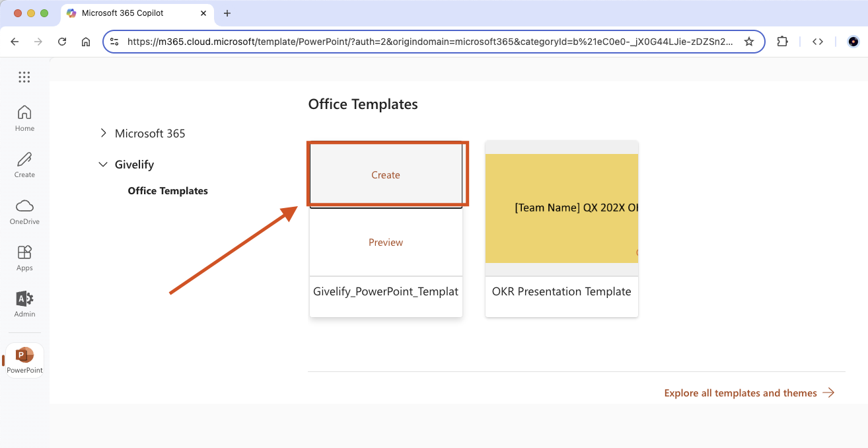Image resolution: width=868 pixels, height=448 pixels.
Task: View site information icon in address bar
Action: tap(114, 42)
